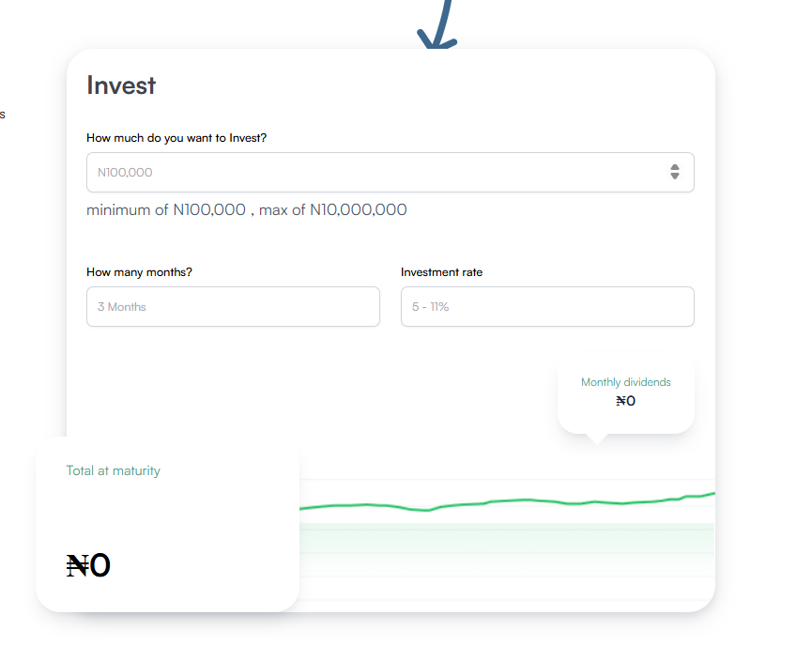Viewport: 812px width, 646px height.
Task: Click the ₦0 monthly dividends value
Action: (x=625, y=401)
